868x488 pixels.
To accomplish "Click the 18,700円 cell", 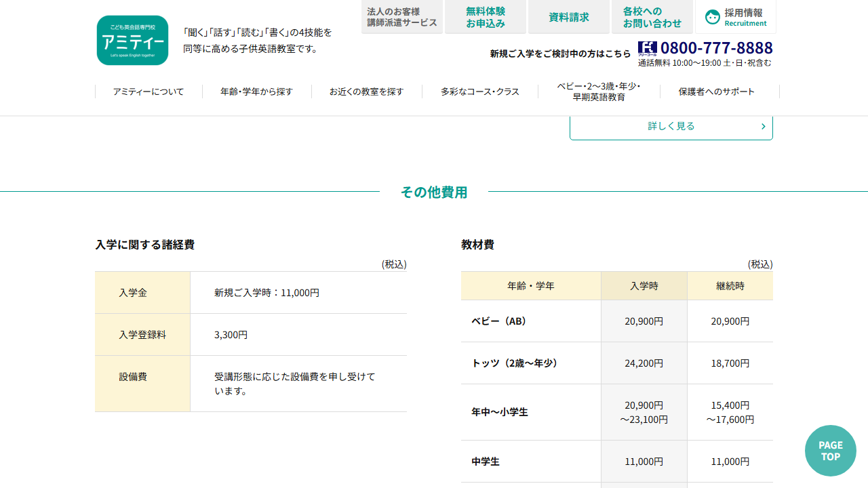I will (x=730, y=363).
